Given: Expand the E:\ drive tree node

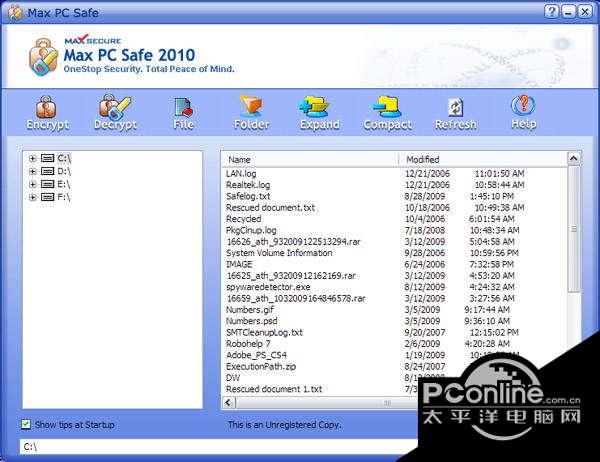Looking at the screenshot, I should click(x=33, y=184).
